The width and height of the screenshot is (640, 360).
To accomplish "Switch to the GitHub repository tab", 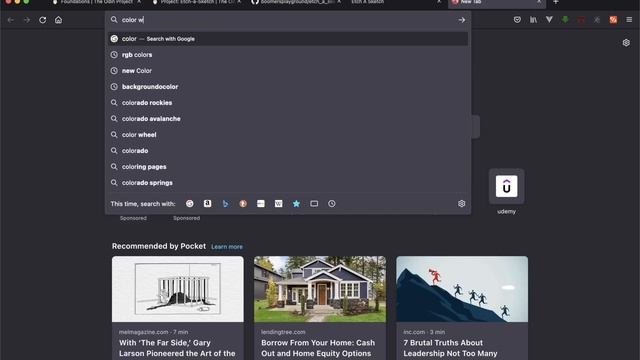I will (x=296, y=2).
